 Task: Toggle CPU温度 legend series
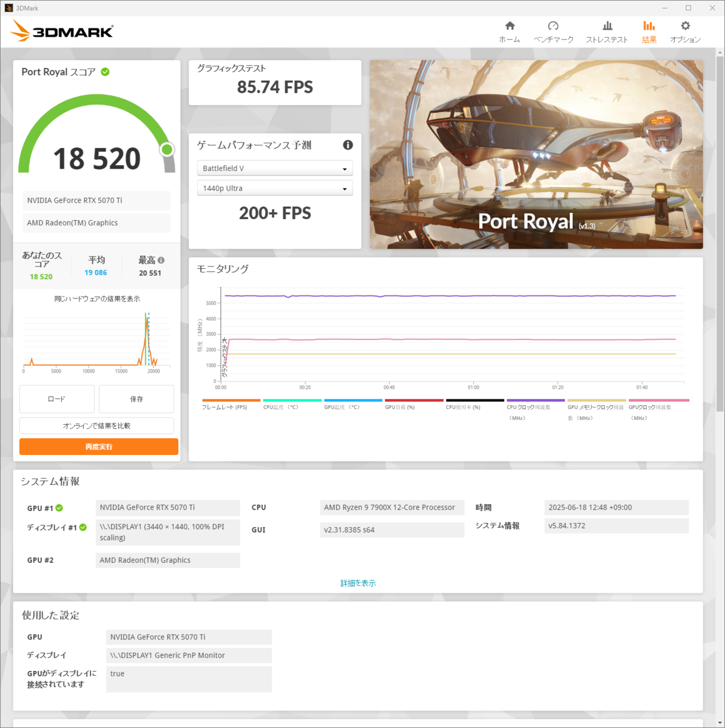tap(292, 405)
